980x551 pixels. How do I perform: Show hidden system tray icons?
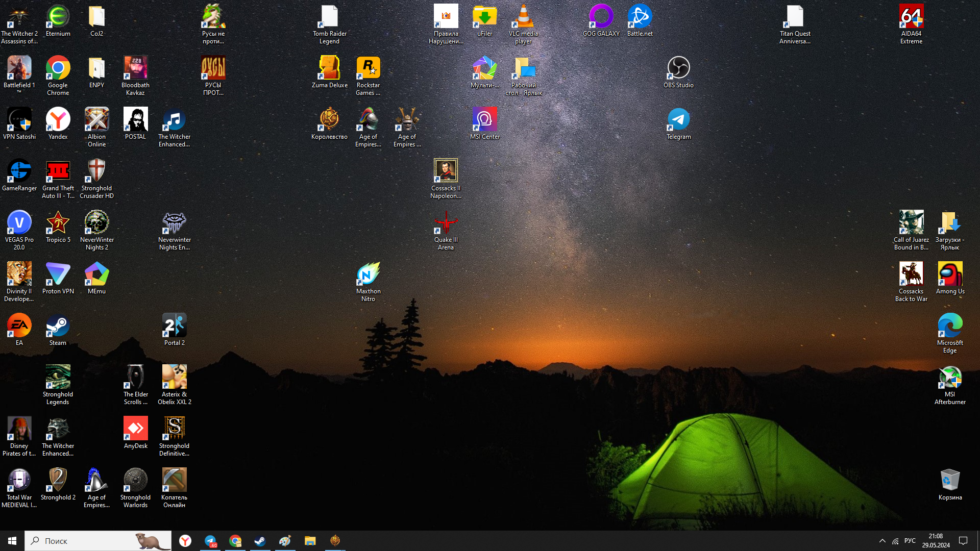(882, 541)
